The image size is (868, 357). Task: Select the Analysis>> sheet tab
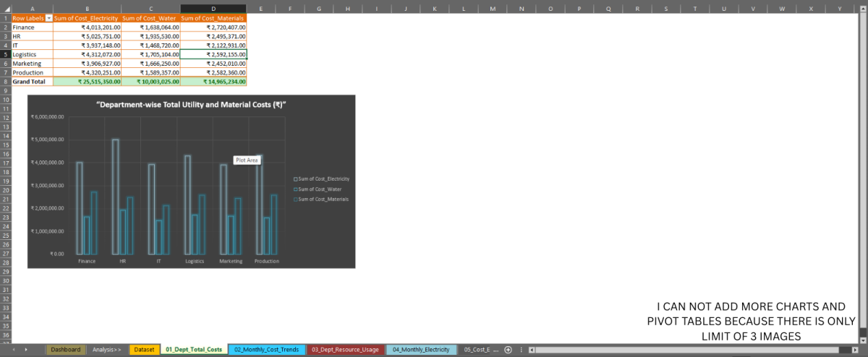(x=107, y=350)
